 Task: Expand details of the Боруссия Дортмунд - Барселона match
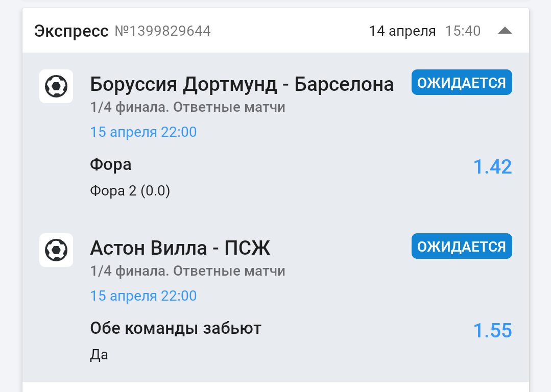click(242, 84)
